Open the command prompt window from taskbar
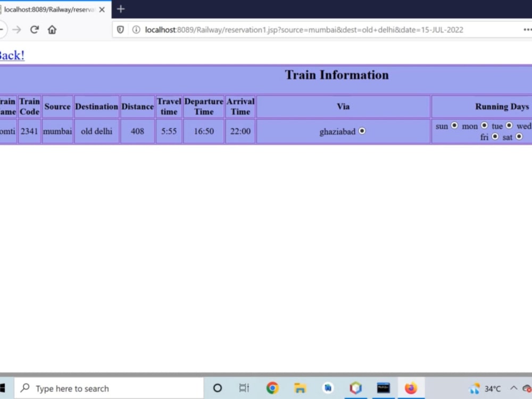 (384, 388)
